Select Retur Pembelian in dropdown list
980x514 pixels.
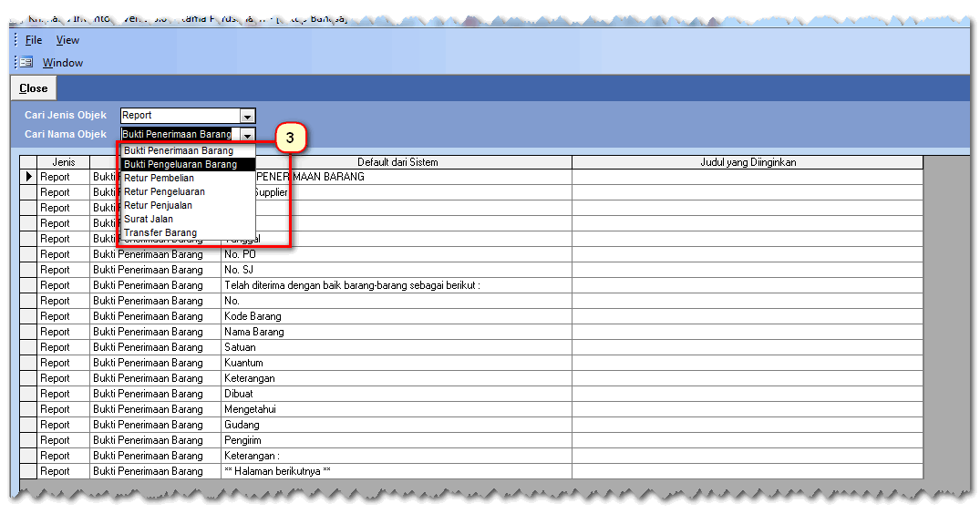tap(160, 179)
